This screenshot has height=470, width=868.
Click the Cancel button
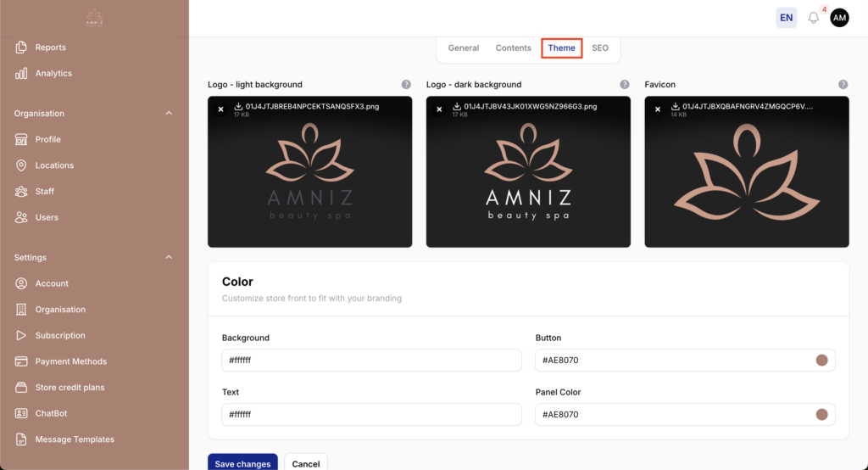tap(306, 463)
